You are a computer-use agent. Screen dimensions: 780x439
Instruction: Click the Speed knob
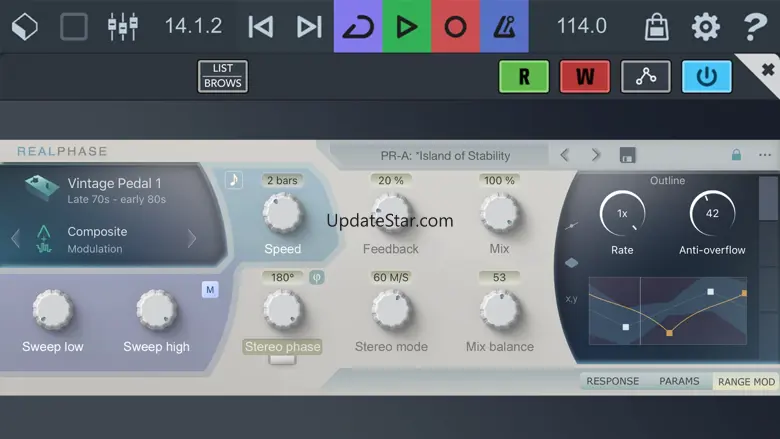pyautogui.click(x=283, y=214)
